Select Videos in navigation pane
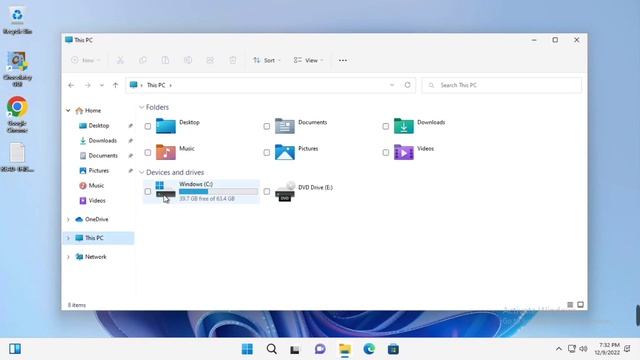 [97, 201]
